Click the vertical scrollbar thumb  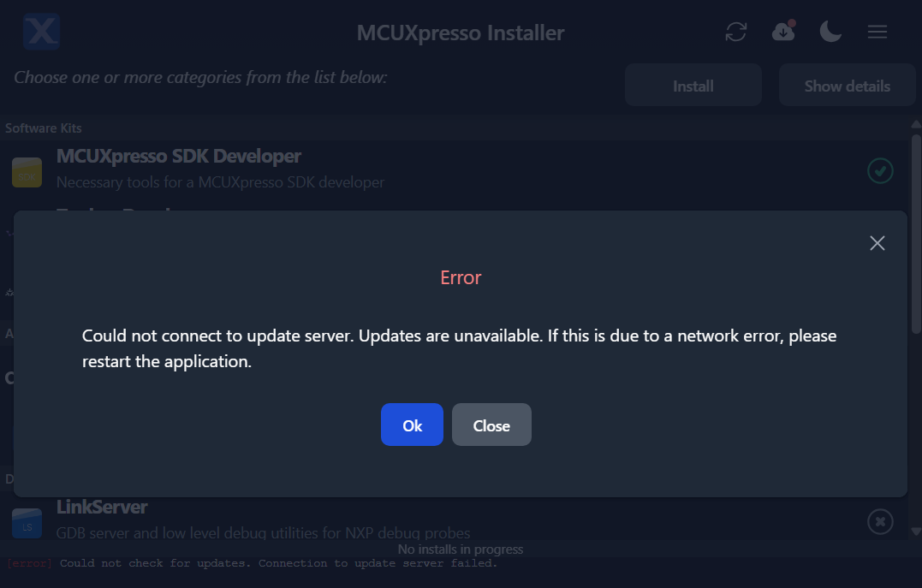tap(915, 231)
